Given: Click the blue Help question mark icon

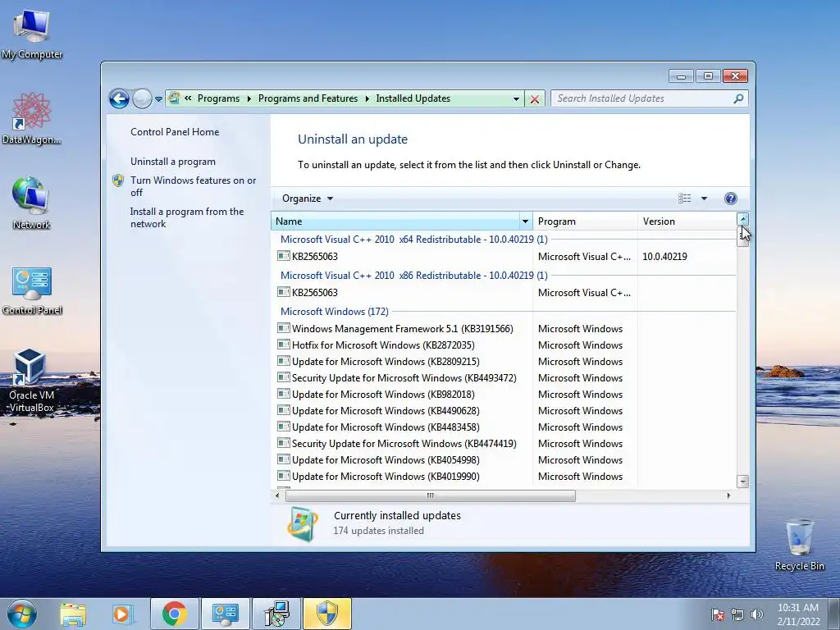Looking at the screenshot, I should pos(730,199).
